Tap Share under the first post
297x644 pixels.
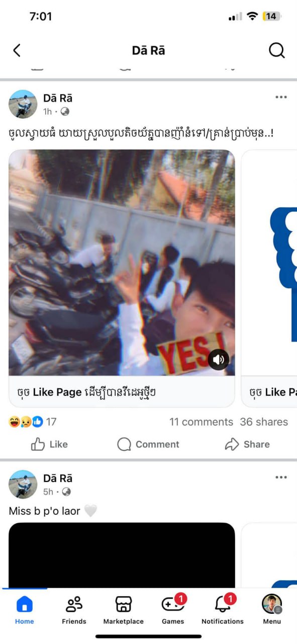(247, 444)
